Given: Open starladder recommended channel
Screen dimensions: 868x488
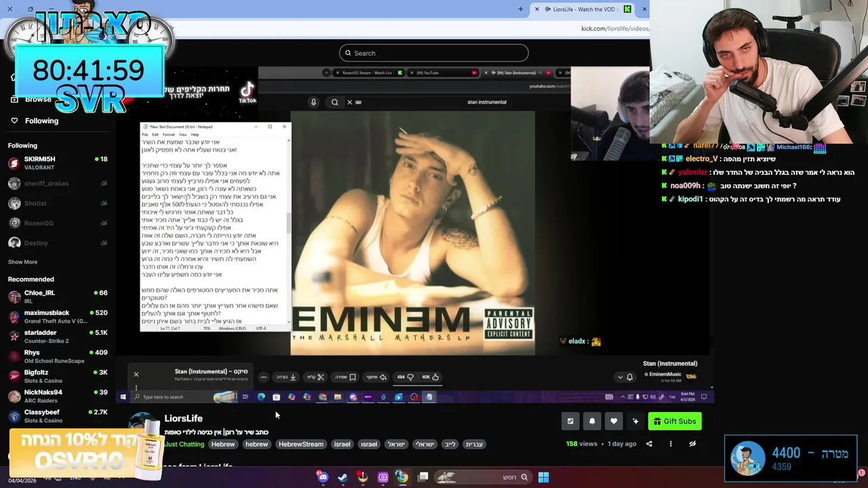Looking at the screenshot, I should coord(58,337).
